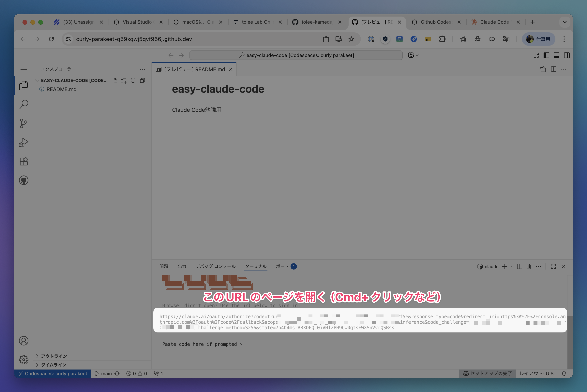Open explorer panel more actions menu
Viewport: 587px width, 392px height.
(x=142, y=69)
